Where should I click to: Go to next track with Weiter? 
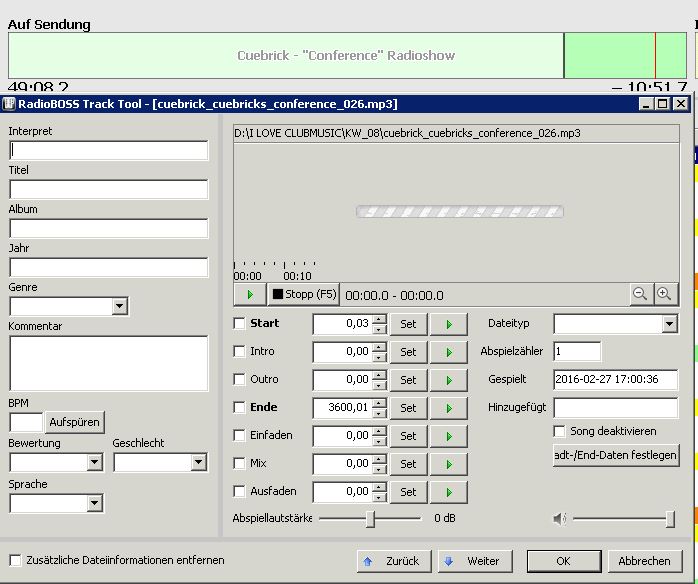475,561
